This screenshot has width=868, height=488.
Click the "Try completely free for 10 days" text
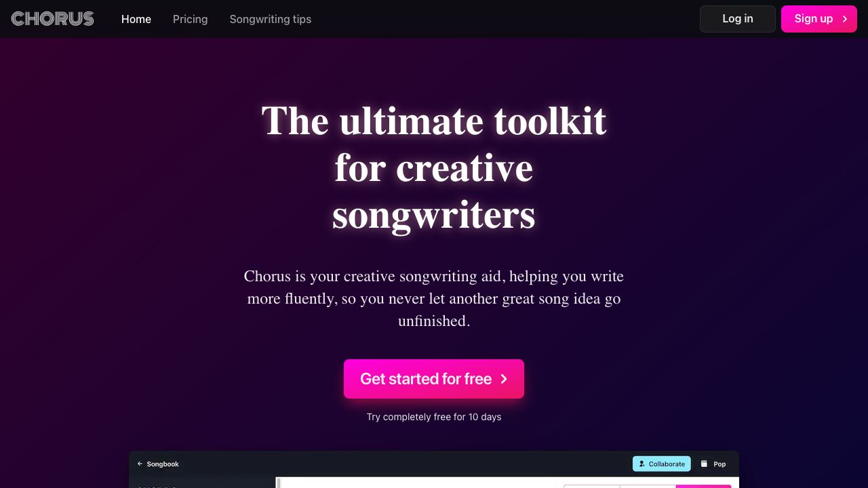pyautogui.click(x=434, y=417)
